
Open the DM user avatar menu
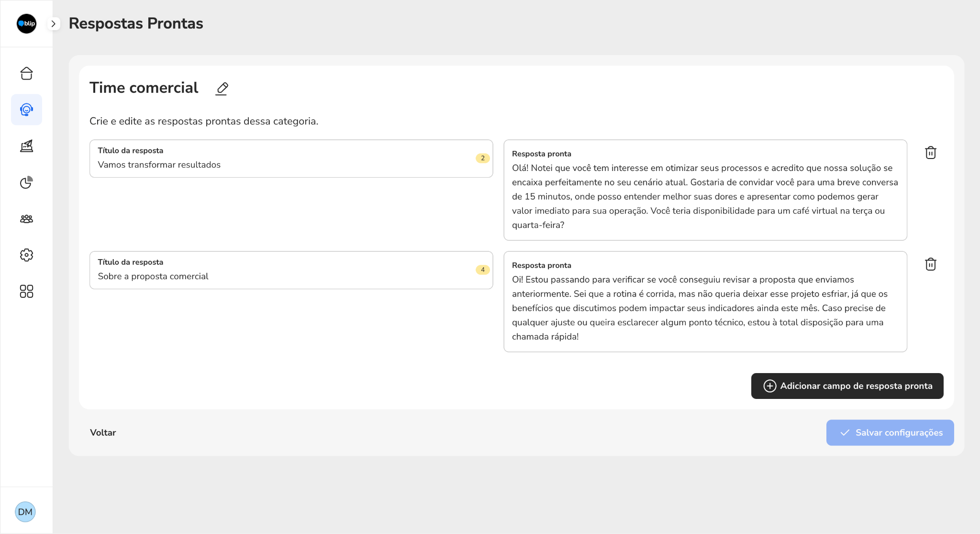pyautogui.click(x=25, y=512)
